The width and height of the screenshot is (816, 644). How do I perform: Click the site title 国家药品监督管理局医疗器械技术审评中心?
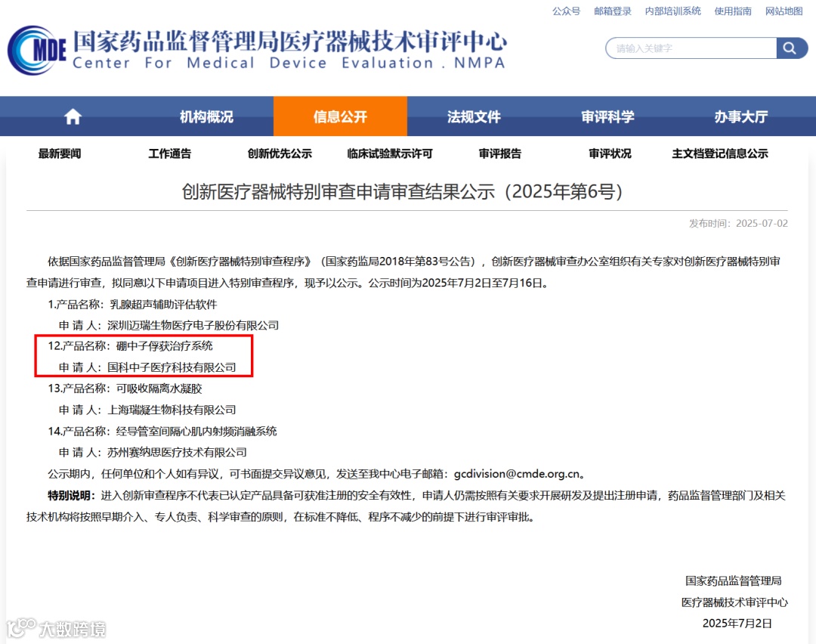(290, 41)
